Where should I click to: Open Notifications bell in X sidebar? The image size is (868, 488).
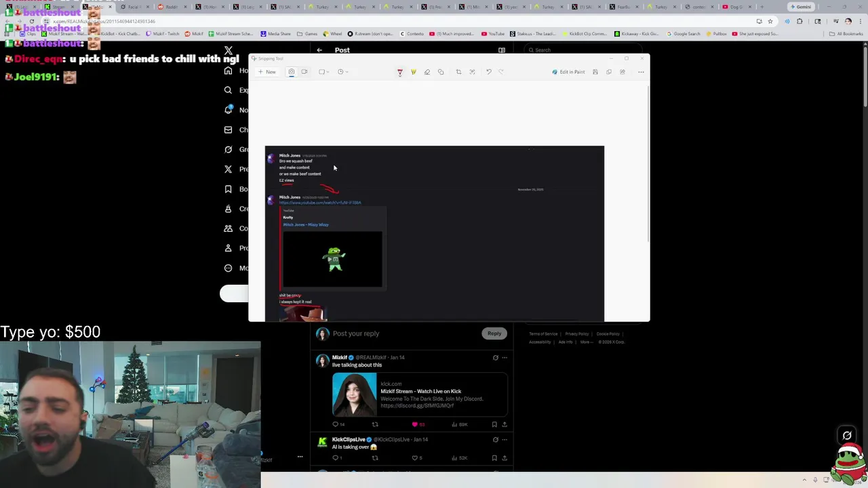[229, 110]
